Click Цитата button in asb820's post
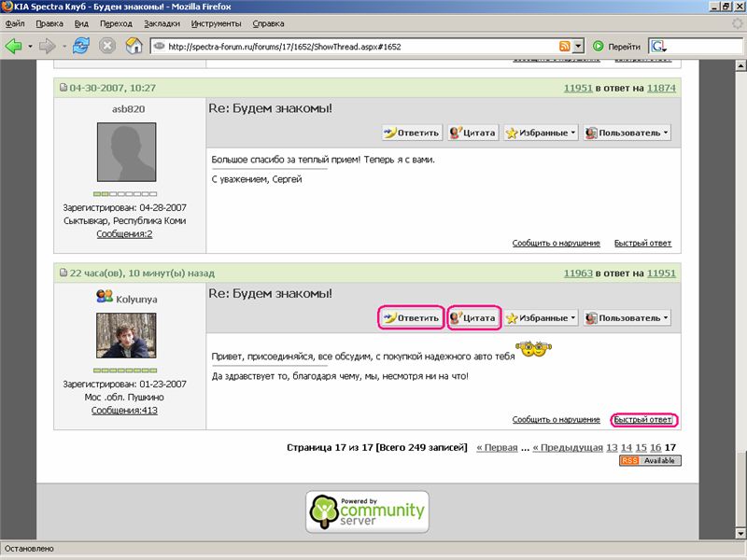Viewport: 747px width, 560px height. coord(472,133)
